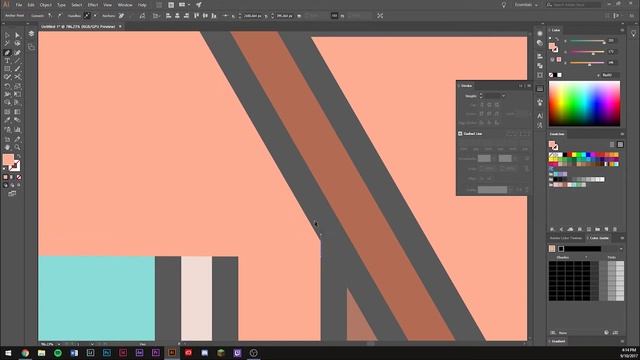Expand the Gradient panel header
Screen dimensions: 640x360
pyautogui.click(x=558, y=341)
